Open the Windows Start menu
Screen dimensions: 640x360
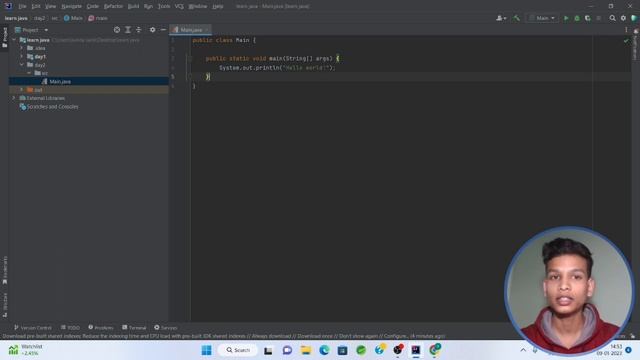207,350
